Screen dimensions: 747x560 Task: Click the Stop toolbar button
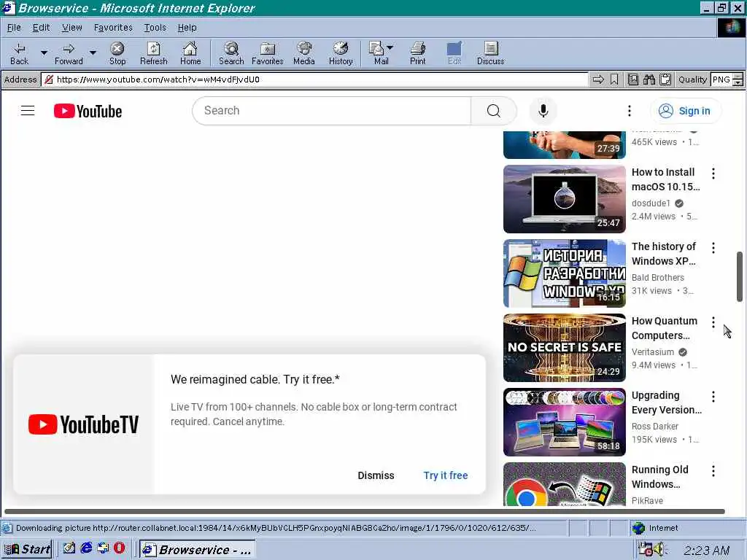pyautogui.click(x=117, y=53)
